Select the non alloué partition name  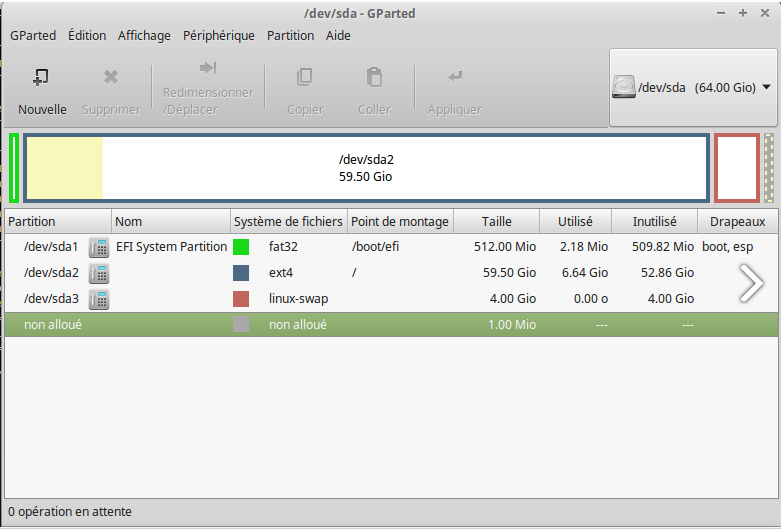click(53, 325)
